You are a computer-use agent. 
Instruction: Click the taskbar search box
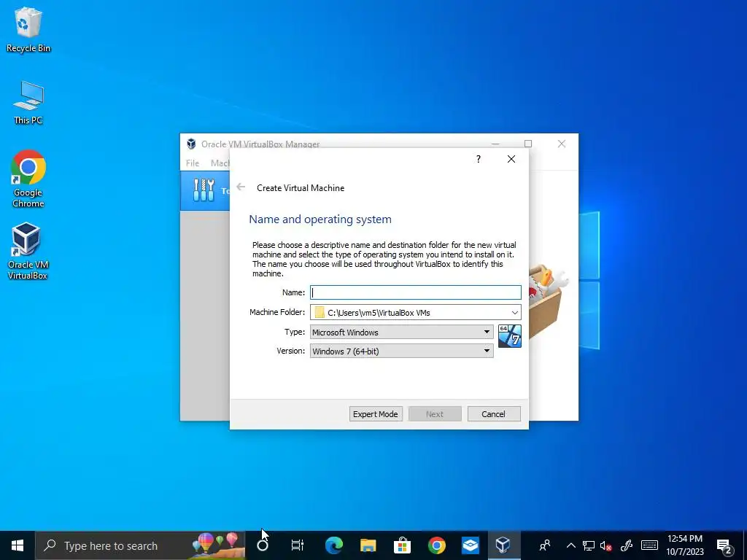[x=140, y=545]
